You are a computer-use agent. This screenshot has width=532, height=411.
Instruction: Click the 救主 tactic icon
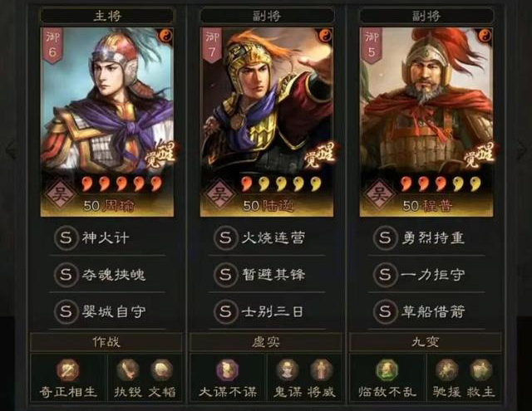pyautogui.click(x=480, y=370)
